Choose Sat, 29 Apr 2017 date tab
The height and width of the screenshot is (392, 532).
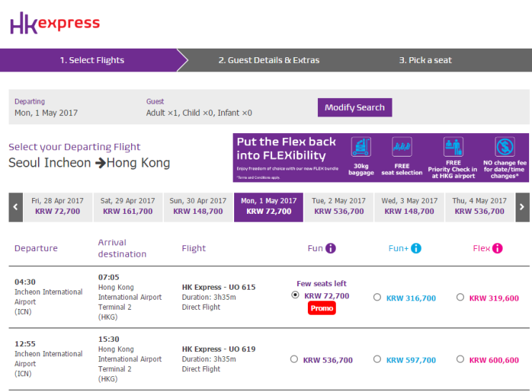click(x=128, y=207)
